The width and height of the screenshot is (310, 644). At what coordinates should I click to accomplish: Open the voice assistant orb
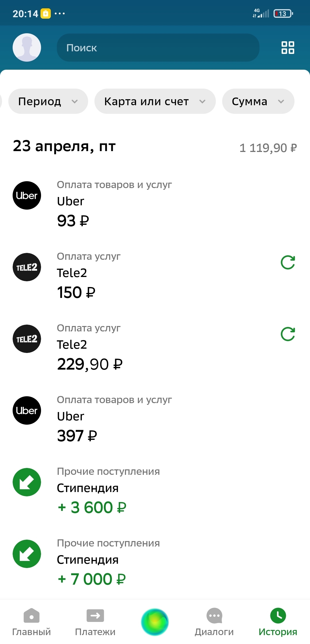point(155,622)
